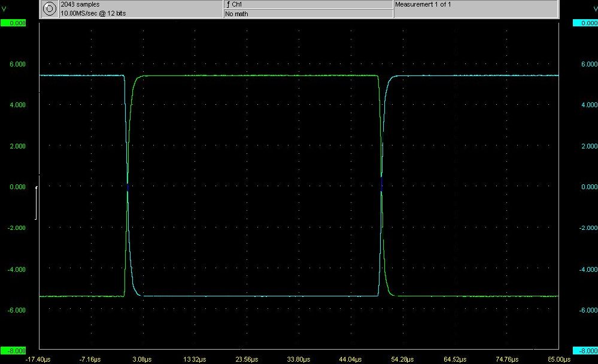Image resolution: width=598 pixels, height=364 pixels.
Task: Click the cyan 2.000 voltage scale label
Action: [589, 146]
